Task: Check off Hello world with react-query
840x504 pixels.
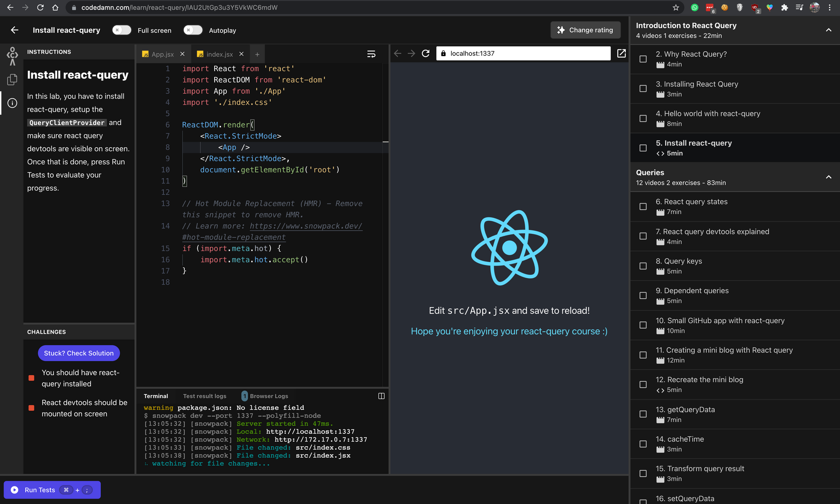Action: pos(643,118)
